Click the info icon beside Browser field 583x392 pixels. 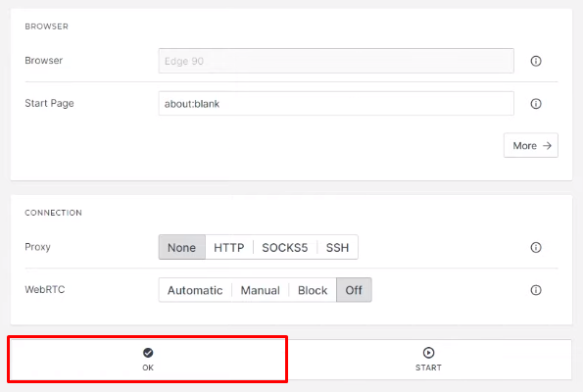[535, 61]
